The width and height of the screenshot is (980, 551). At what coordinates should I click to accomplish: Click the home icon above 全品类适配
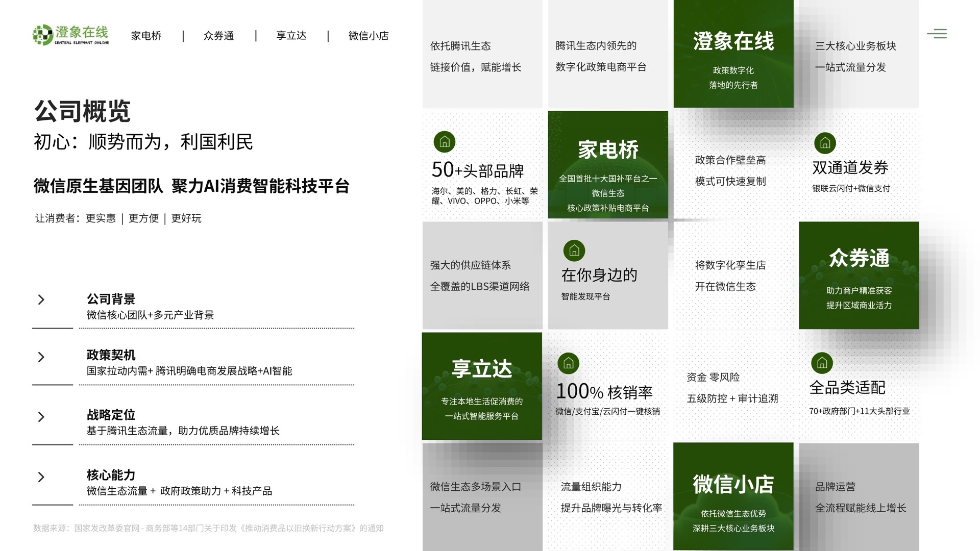(x=822, y=363)
